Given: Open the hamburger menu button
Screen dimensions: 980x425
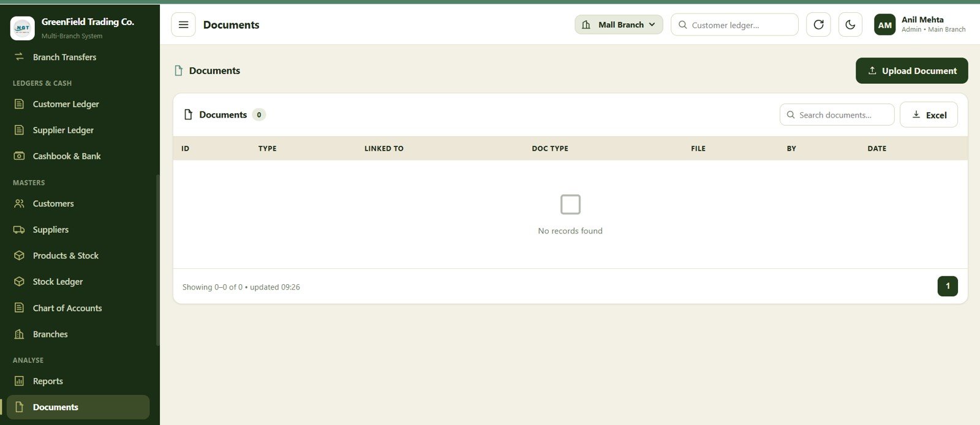Looking at the screenshot, I should coord(183,24).
